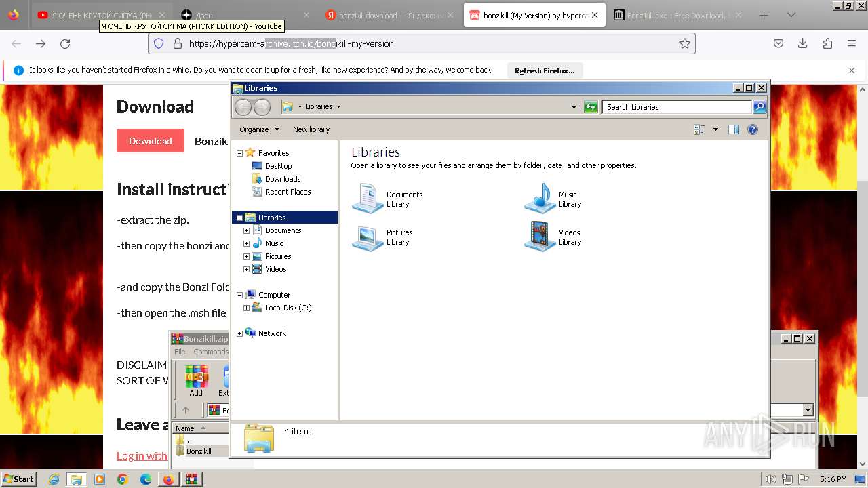The width and height of the screenshot is (868, 488).
Task: Click WinRAR up one level arrow
Action: point(186,410)
